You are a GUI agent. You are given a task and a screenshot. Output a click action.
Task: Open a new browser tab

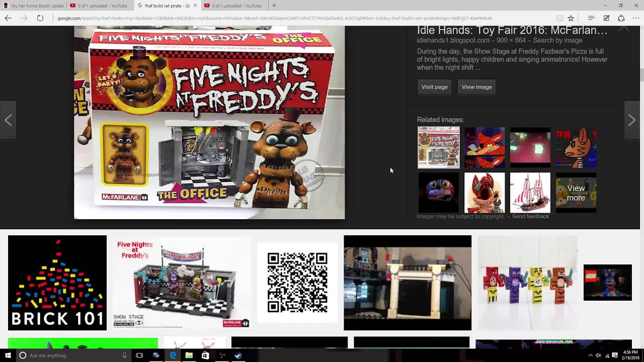pyautogui.click(x=274, y=6)
